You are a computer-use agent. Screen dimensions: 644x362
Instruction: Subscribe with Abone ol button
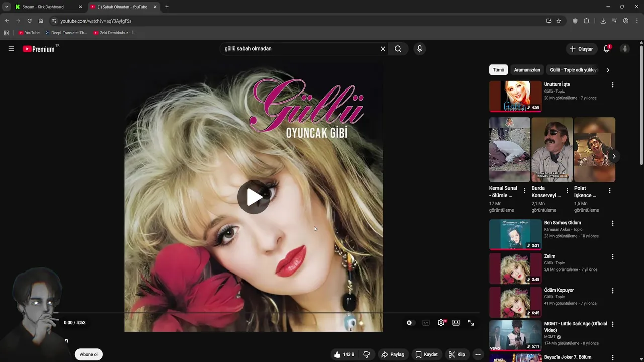(89, 354)
